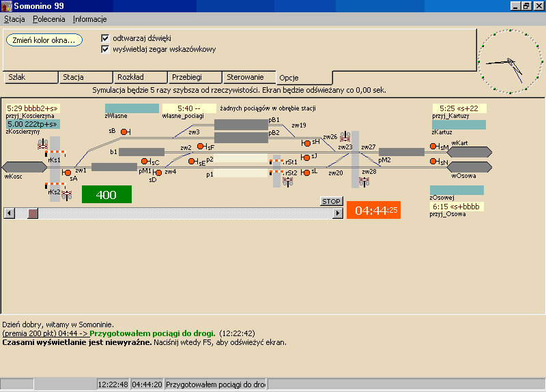Select the Opcje tab
Viewport: 546px width, 392px height.
point(304,78)
